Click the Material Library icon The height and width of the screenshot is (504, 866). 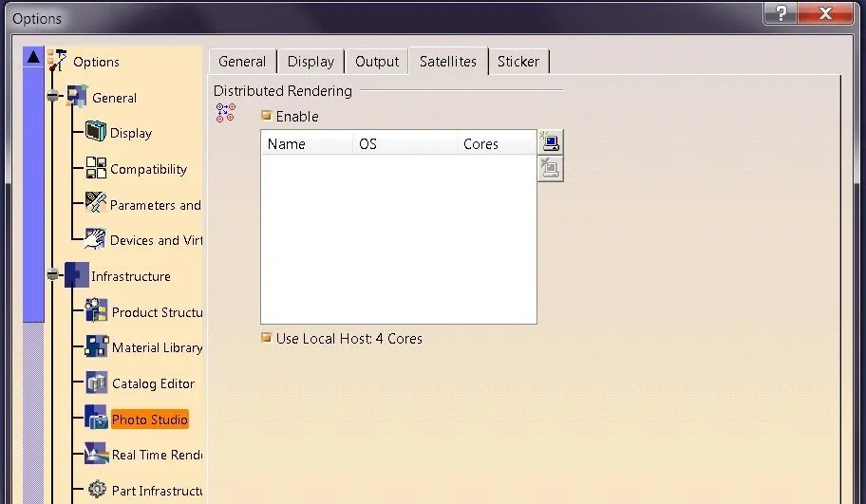click(x=96, y=347)
